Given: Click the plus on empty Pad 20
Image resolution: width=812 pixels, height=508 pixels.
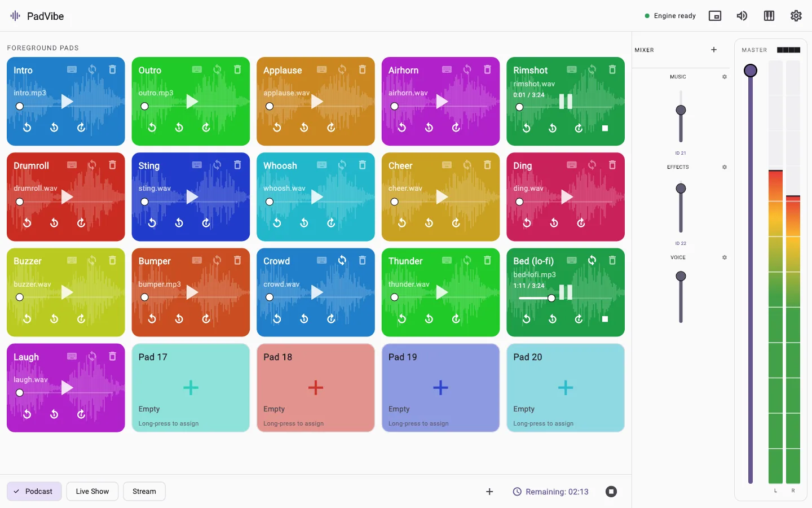Looking at the screenshot, I should (566, 388).
